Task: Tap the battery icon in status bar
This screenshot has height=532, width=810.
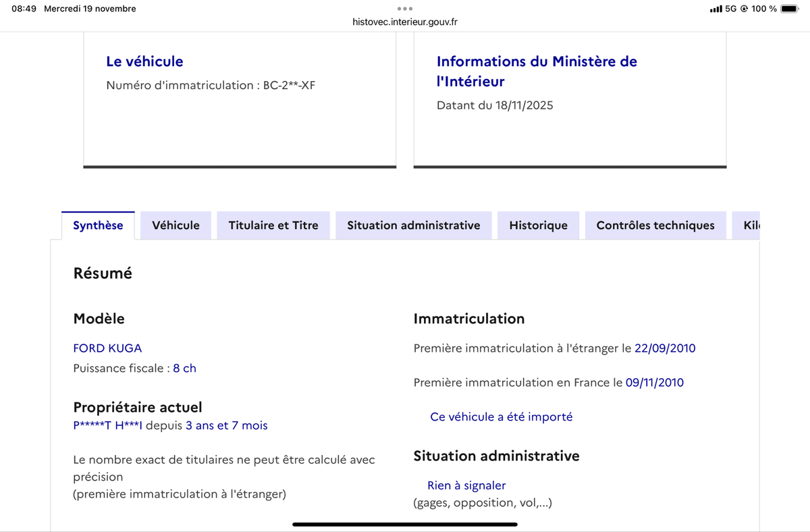Action: (x=789, y=9)
